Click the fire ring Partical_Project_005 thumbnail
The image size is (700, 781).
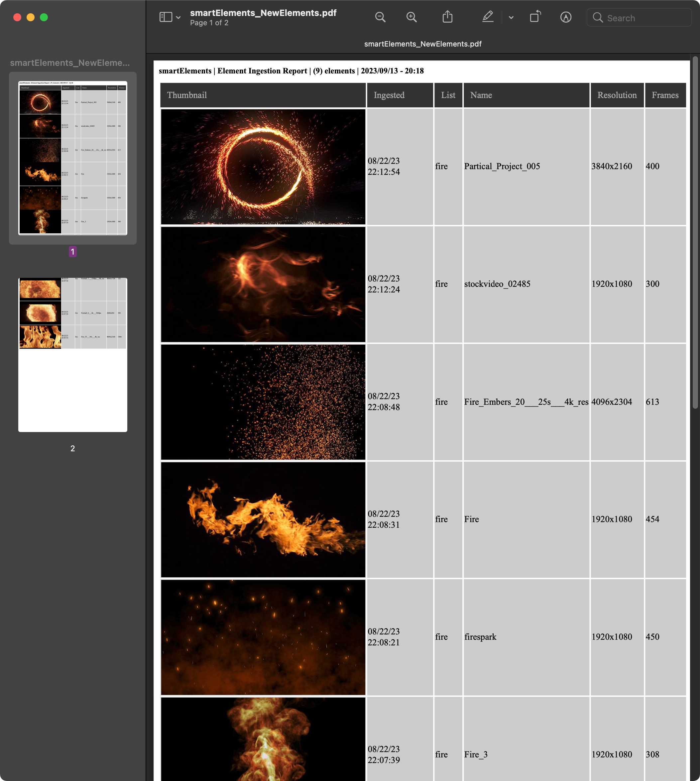pyautogui.click(x=263, y=167)
